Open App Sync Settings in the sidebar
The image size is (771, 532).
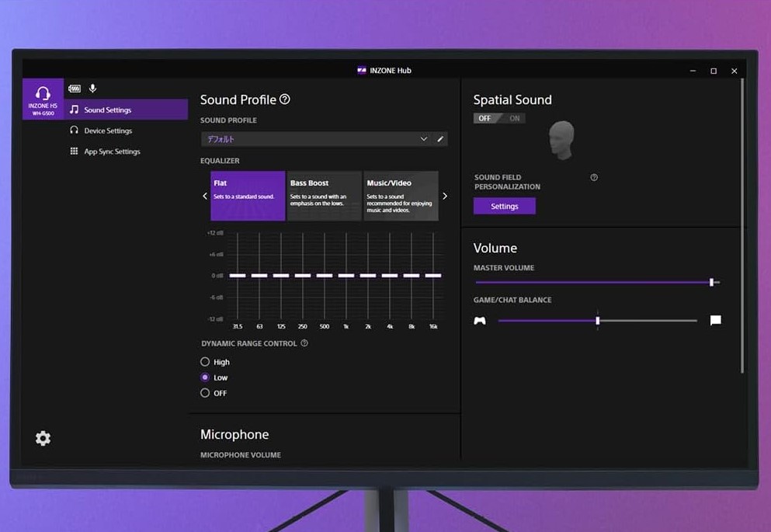click(x=112, y=151)
